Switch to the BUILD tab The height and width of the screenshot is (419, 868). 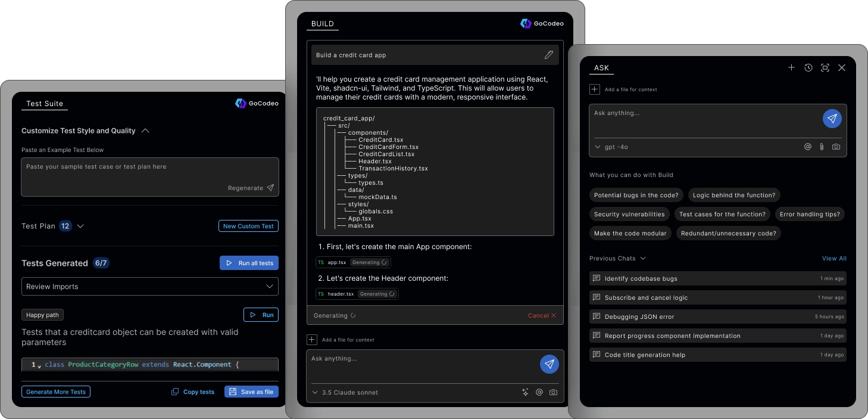coord(322,24)
